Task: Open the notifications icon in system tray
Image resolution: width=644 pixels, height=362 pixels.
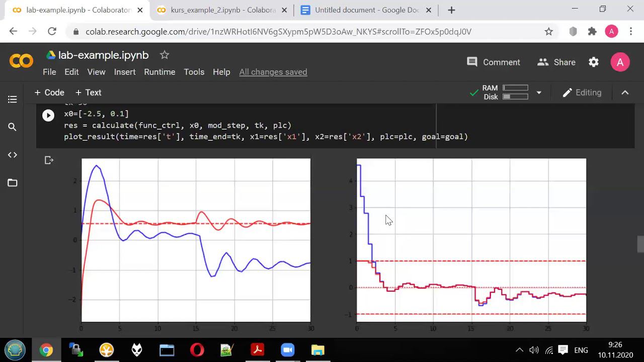Action: [x=563, y=350]
